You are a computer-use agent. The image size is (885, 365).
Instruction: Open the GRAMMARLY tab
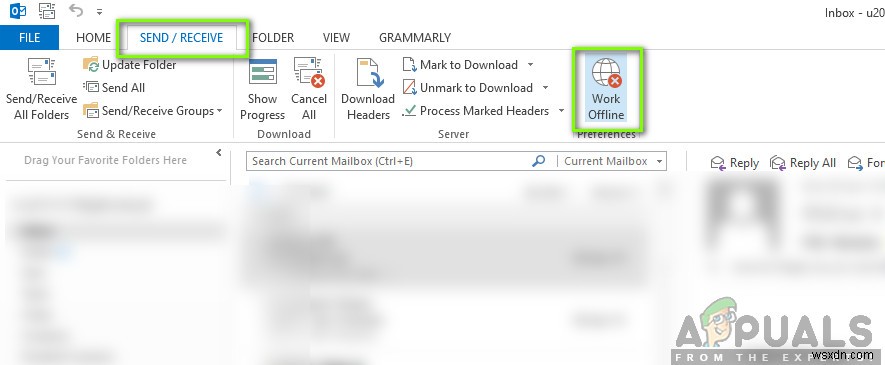click(415, 38)
